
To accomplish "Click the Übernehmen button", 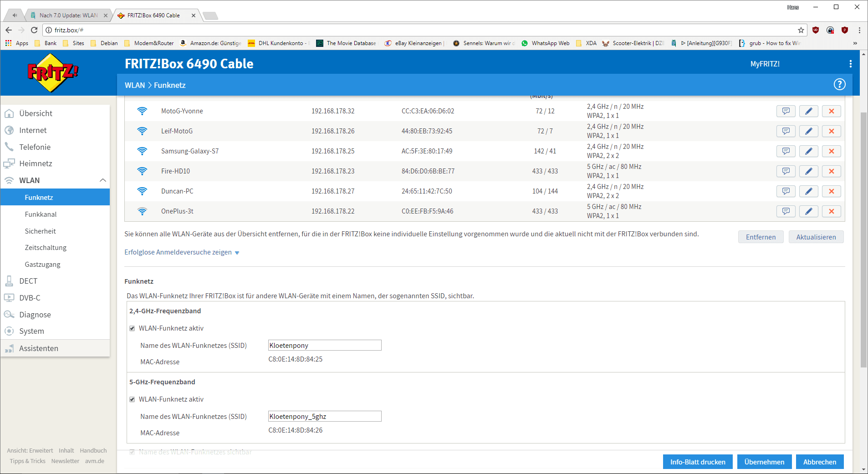I will (764, 462).
